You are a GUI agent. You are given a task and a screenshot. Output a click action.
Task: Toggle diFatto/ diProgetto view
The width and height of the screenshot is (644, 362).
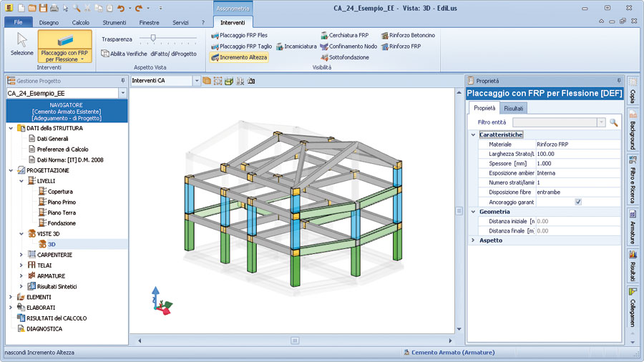173,54
